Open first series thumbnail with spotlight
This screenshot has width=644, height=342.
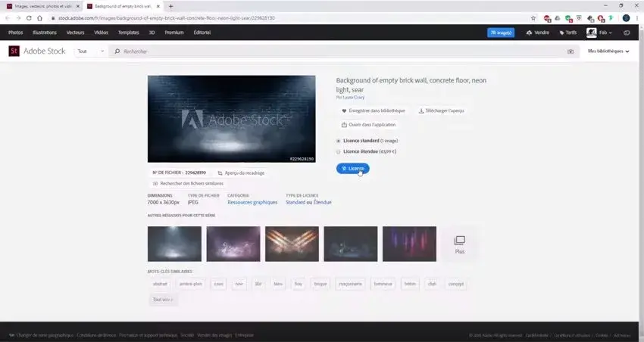tap(174, 244)
